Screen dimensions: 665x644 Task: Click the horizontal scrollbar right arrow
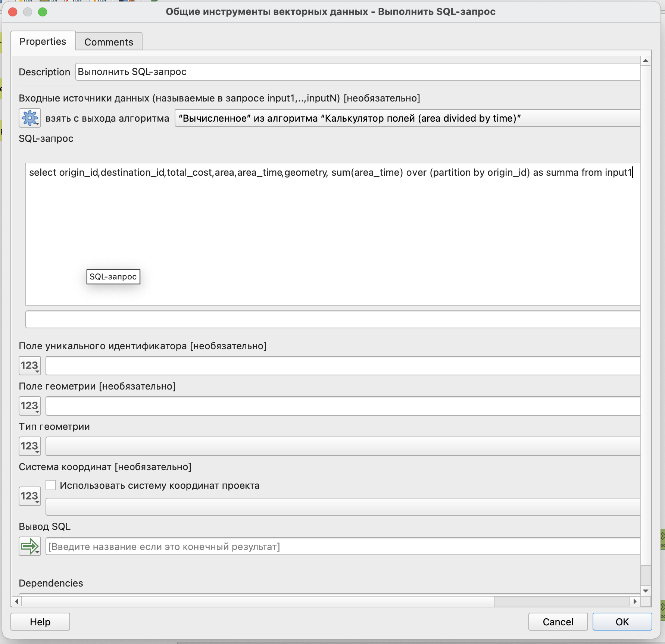coord(635,601)
